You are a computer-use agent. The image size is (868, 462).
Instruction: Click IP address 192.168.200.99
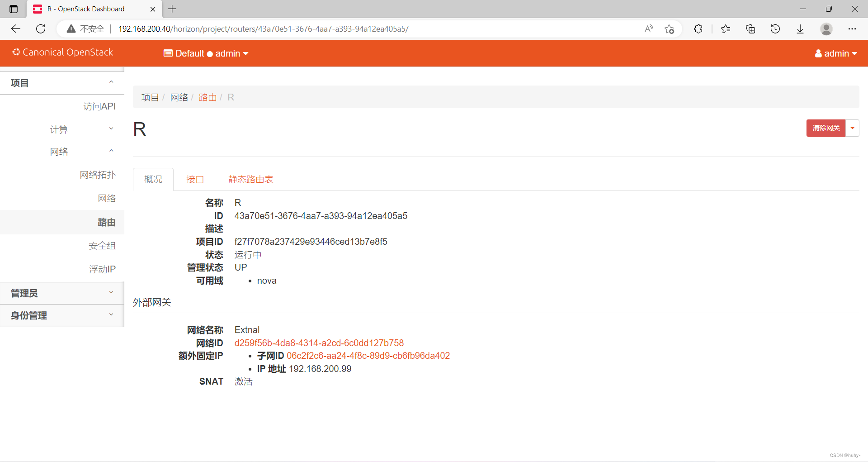pos(320,369)
